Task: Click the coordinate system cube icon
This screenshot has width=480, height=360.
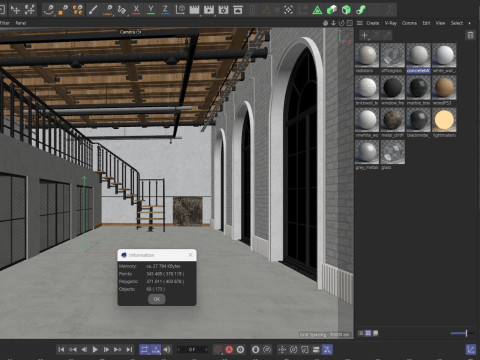Action: (x=180, y=10)
